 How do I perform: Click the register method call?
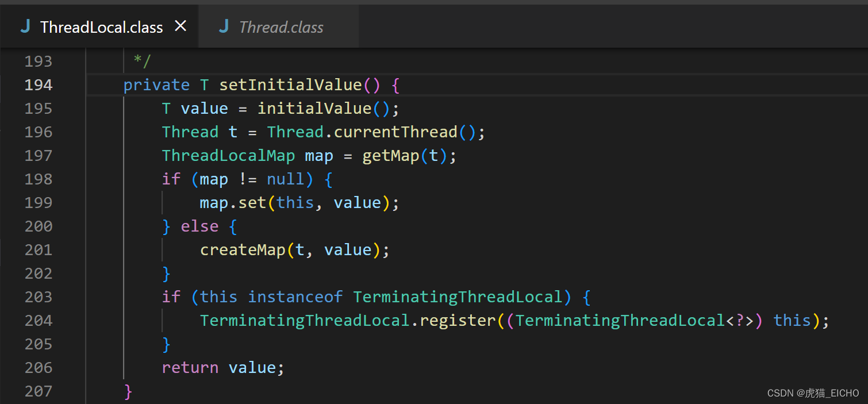pos(457,321)
